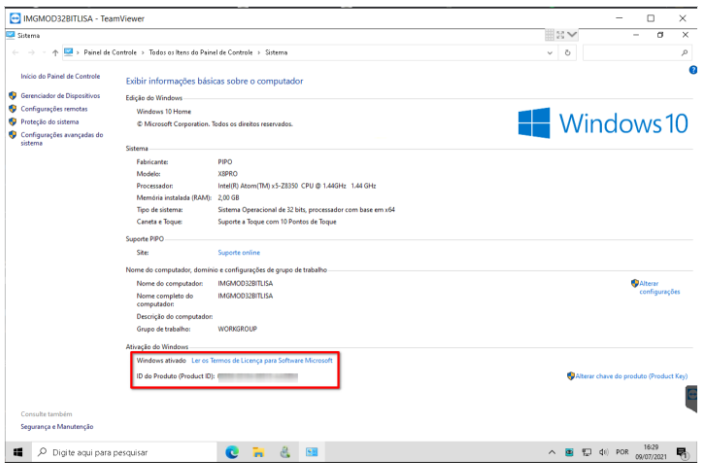This screenshot has height=466, width=703.
Task: Click the TeamViewer side panel tab
Action: tap(691, 398)
